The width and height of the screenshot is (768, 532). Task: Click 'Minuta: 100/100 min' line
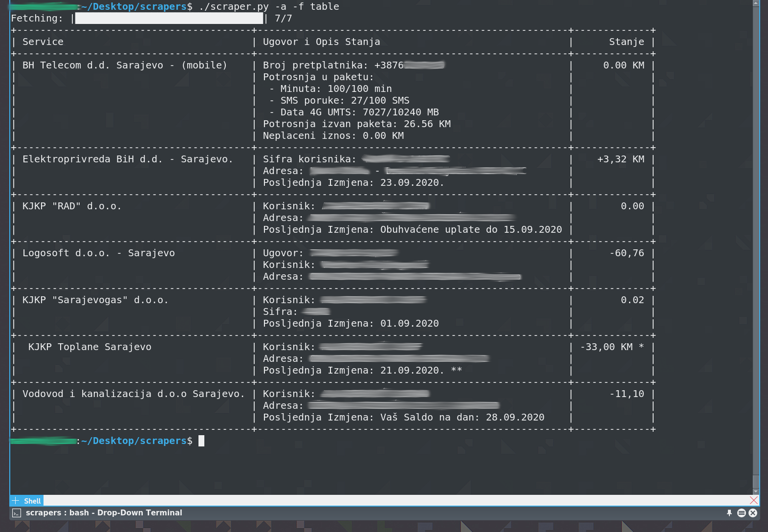331,89
